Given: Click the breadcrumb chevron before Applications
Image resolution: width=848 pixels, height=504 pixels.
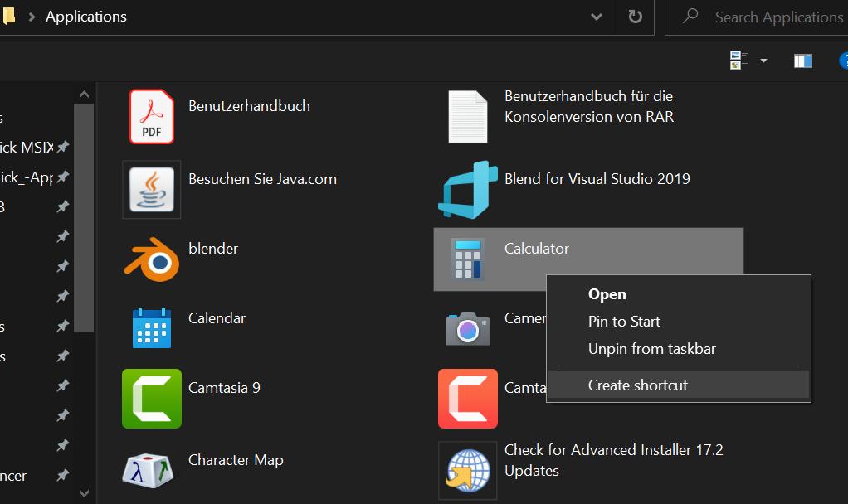Looking at the screenshot, I should coord(32,17).
